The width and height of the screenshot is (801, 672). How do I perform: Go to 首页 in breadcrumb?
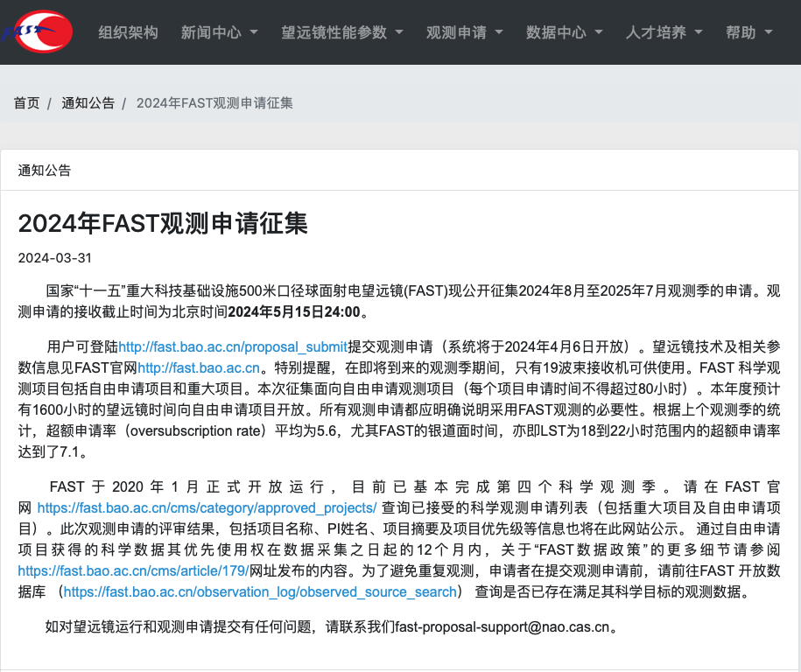(x=26, y=102)
